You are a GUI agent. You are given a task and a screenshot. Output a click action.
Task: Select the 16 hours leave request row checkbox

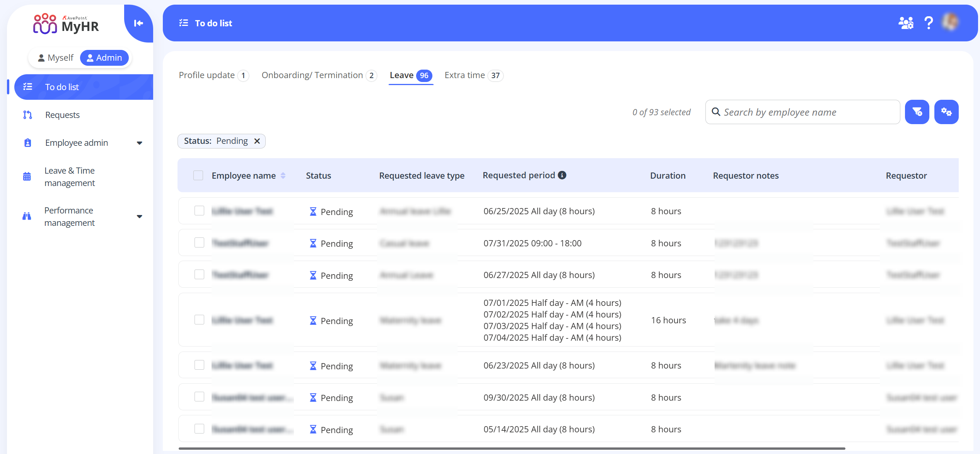(x=199, y=320)
